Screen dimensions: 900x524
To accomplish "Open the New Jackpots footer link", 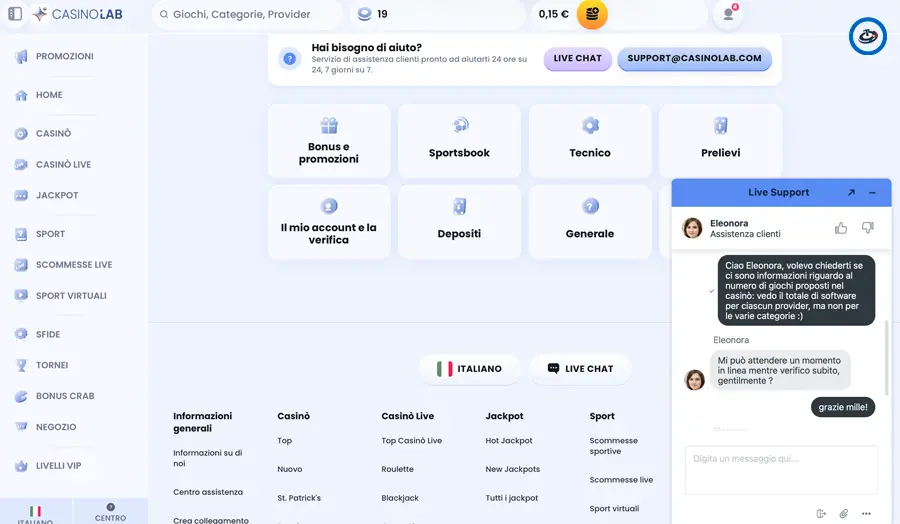I will (513, 469).
